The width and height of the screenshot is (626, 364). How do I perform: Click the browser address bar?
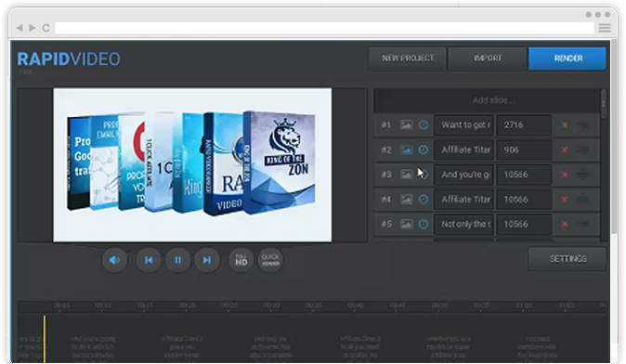point(324,28)
